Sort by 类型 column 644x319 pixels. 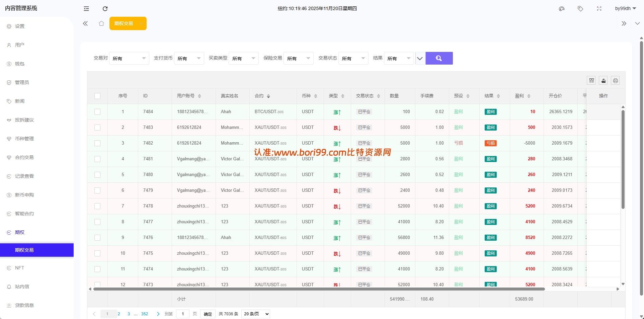click(x=343, y=96)
